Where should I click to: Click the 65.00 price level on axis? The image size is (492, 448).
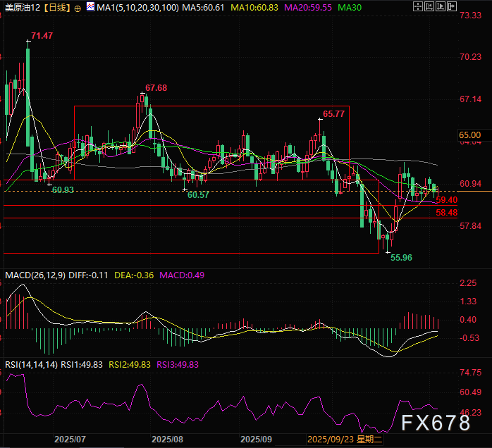(x=470, y=135)
